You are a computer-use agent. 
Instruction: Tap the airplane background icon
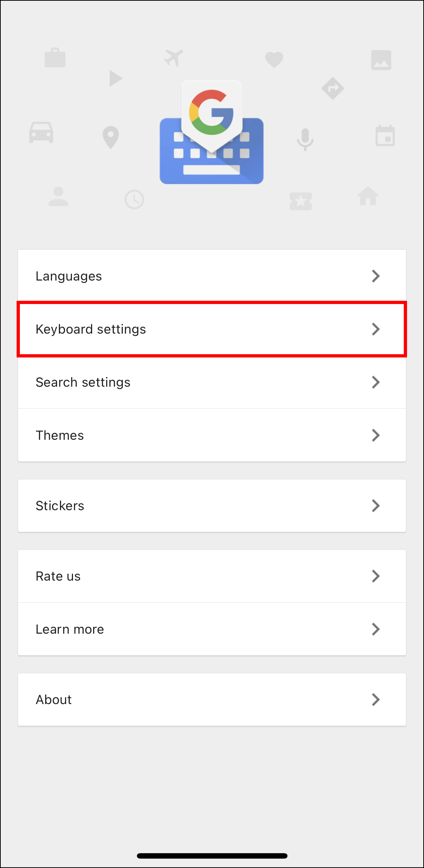click(x=174, y=58)
